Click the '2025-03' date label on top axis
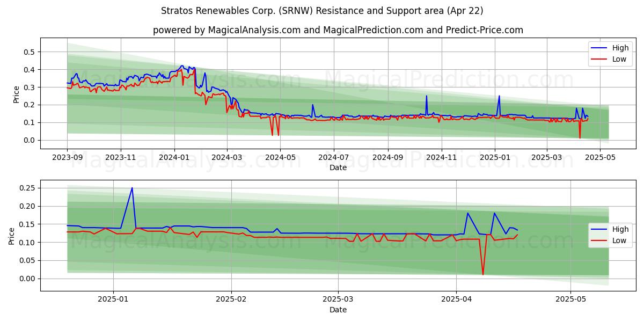 pos(546,158)
